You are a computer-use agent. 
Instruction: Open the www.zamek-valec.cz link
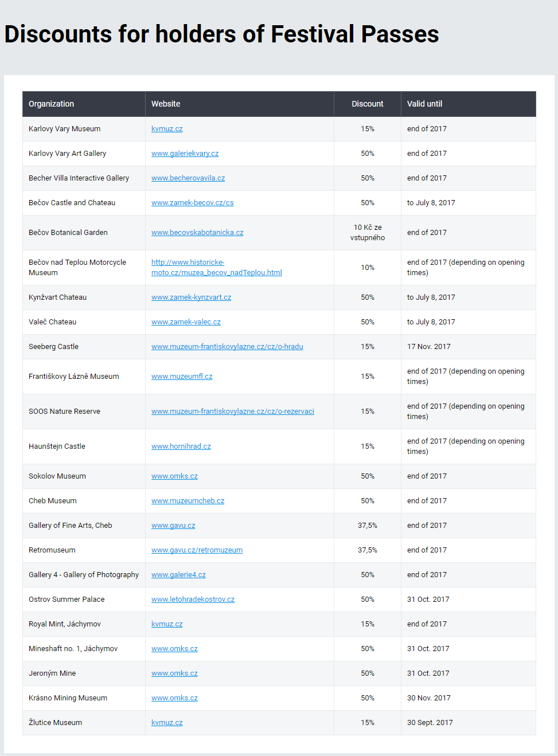186,322
